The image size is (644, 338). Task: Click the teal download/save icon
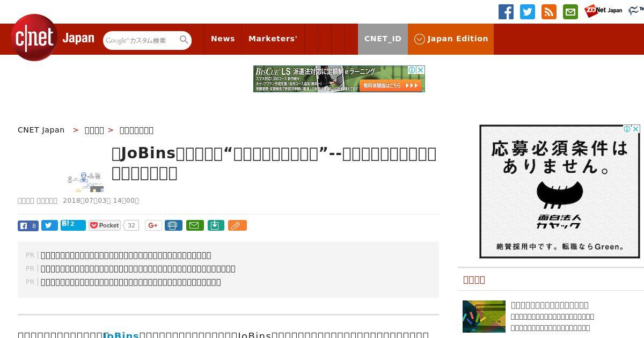tap(215, 225)
